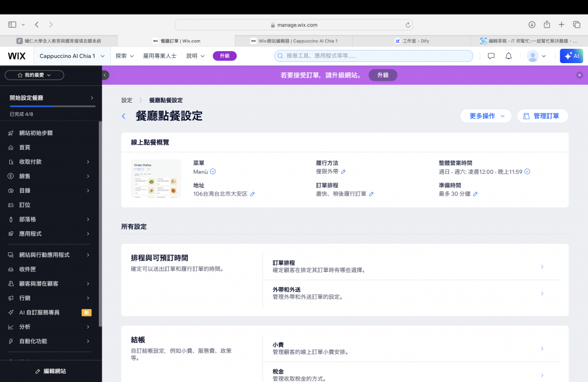Open the 外帶和外送 settings row

[x=411, y=293]
